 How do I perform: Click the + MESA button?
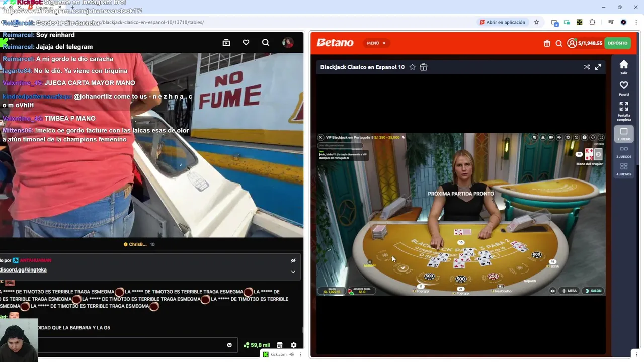pyautogui.click(x=570, y=291)
